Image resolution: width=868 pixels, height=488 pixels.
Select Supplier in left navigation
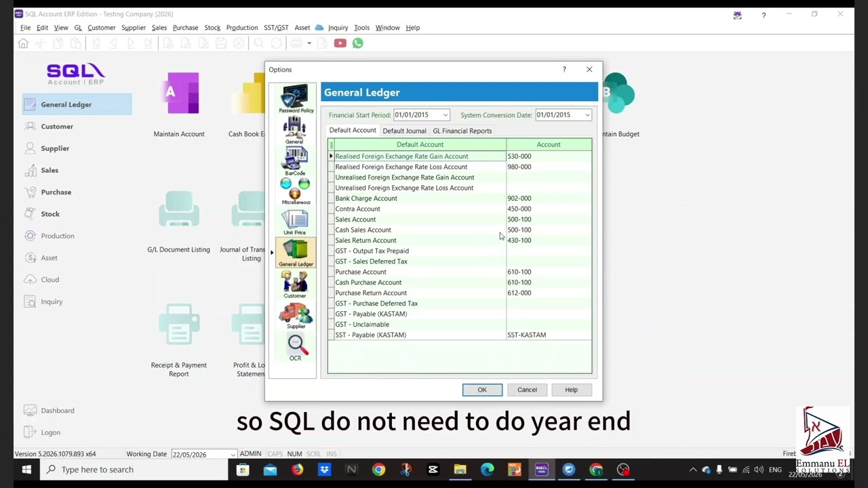pos(55,148)
